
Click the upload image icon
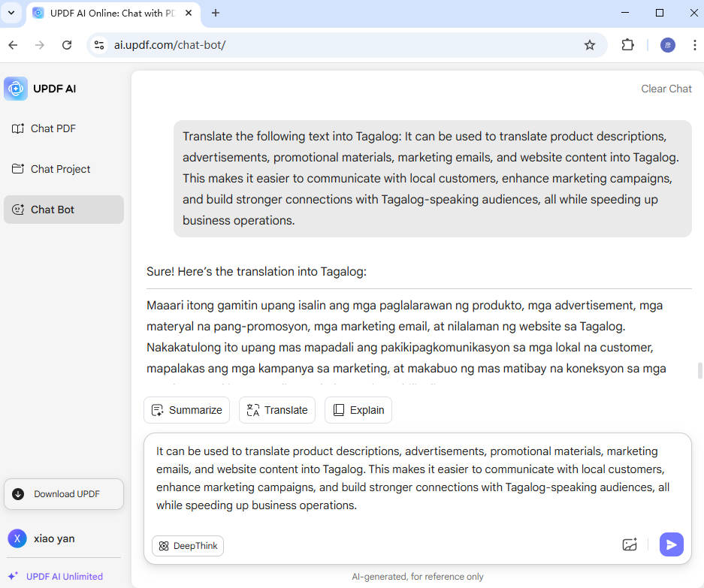point(630,545)
